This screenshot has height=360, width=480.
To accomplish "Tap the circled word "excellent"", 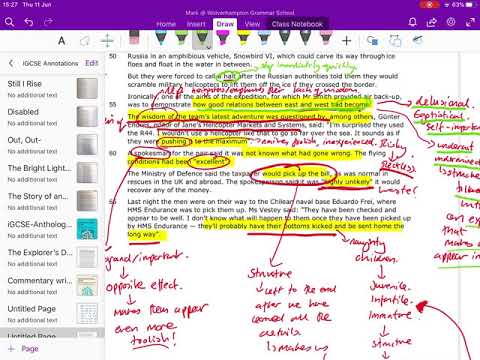I will coord(210,162).
